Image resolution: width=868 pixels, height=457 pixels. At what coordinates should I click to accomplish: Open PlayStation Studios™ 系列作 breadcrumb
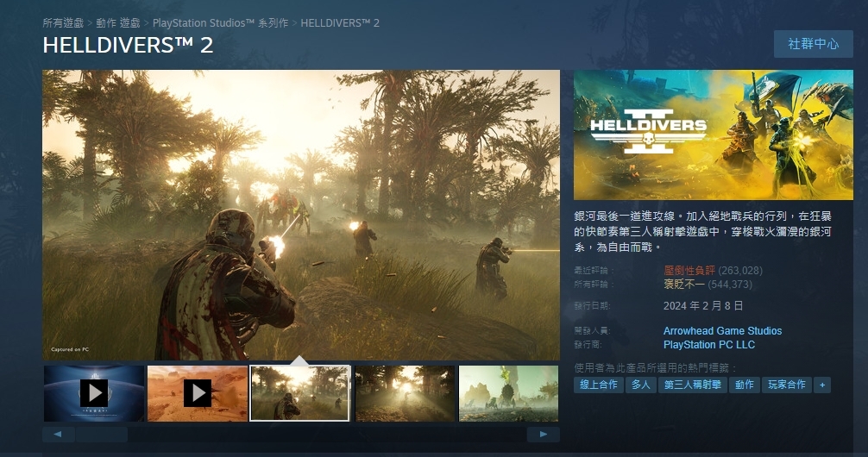coord(220,22)
